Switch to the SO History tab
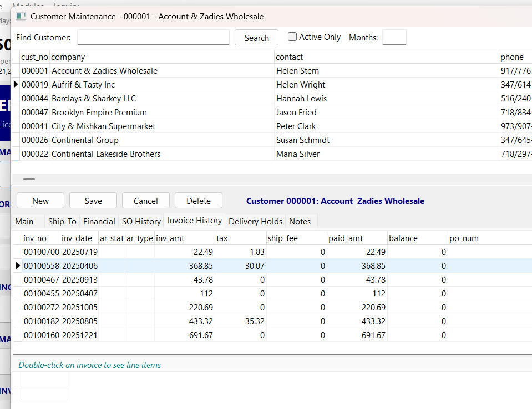 click(141, 221)
